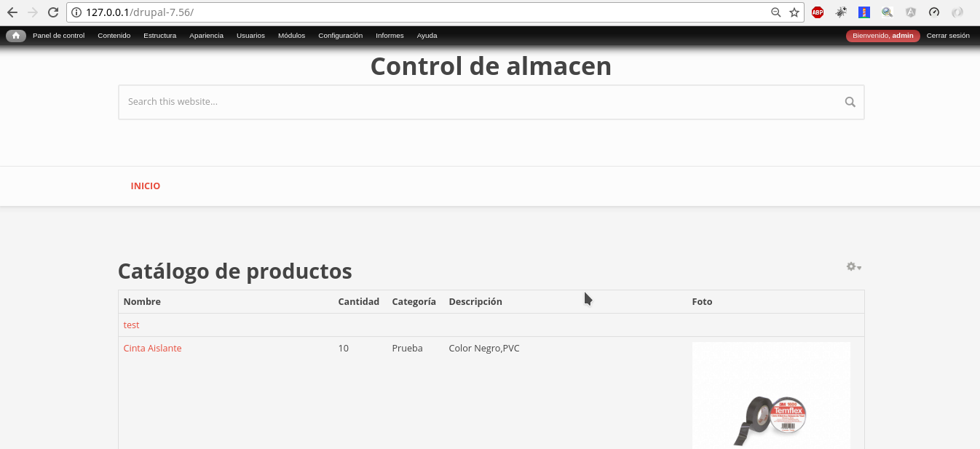Click the speedometer extension icon

pyautogui.click(x=934, y=12)
